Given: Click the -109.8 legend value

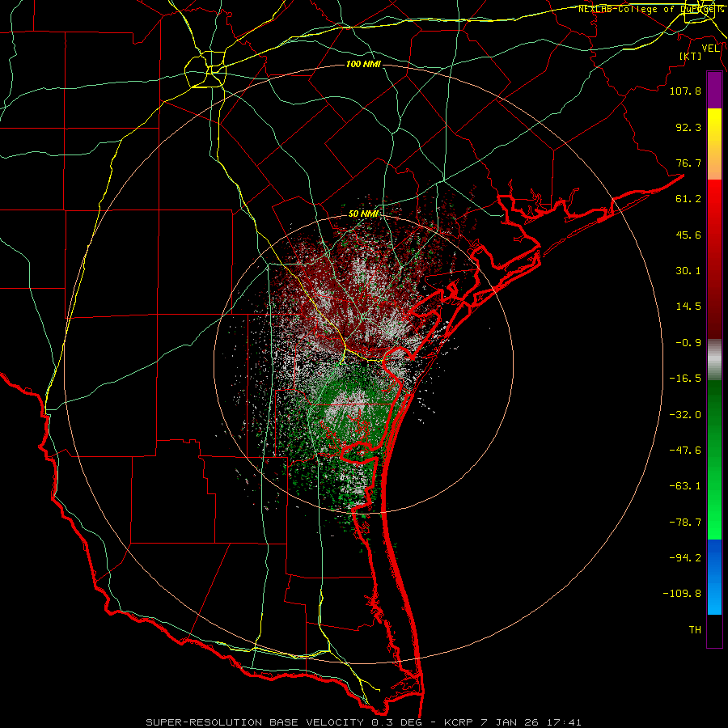Looking at the screenshot, I should (682, 594).
